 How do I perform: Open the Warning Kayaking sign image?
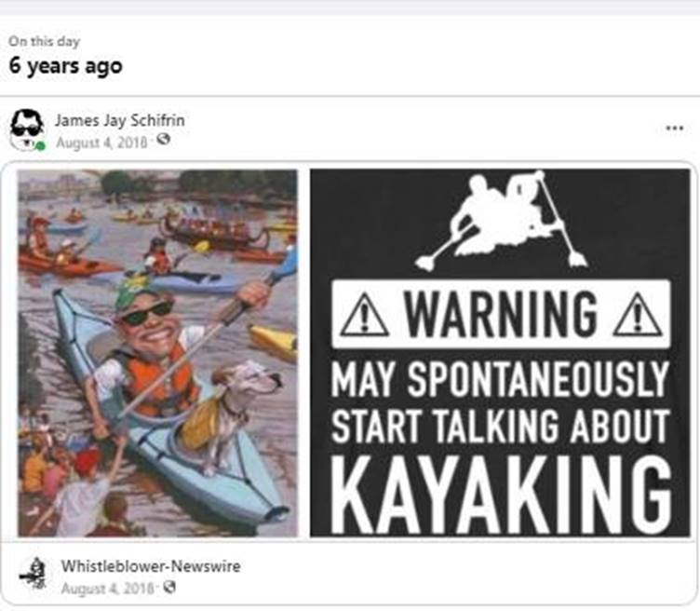(500, 353)
